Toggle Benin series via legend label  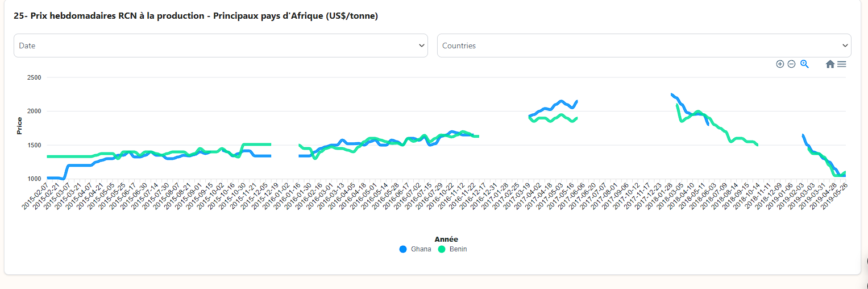coord(458,249)
